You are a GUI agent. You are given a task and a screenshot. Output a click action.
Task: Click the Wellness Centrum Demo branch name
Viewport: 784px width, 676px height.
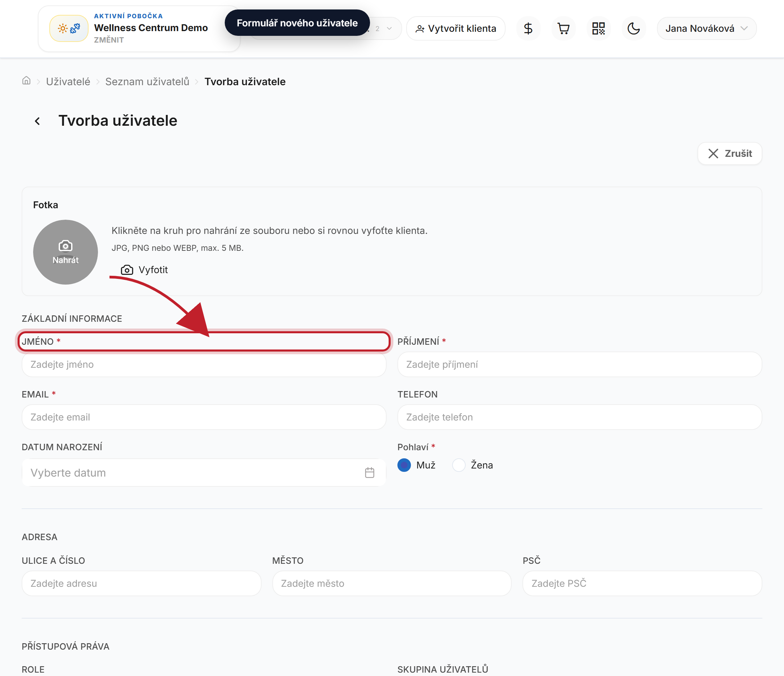[151, 28]
